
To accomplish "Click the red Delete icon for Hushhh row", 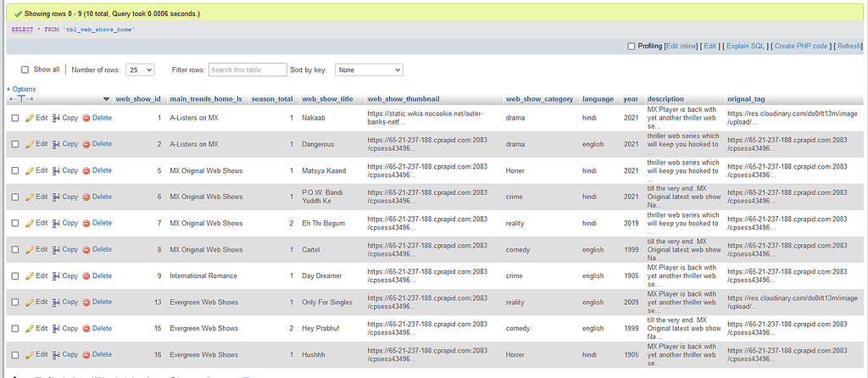I will (x=86, y=355).
